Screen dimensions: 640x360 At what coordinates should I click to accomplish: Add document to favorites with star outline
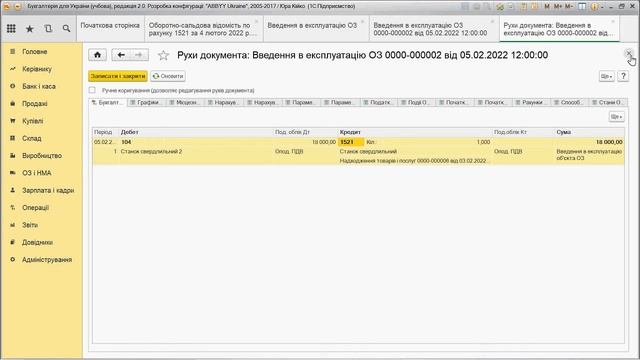pyautogui.click(x=163, y=55)
